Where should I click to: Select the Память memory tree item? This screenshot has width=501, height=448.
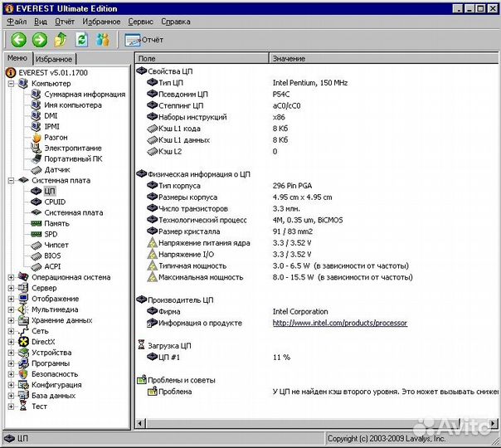point(56,223)
